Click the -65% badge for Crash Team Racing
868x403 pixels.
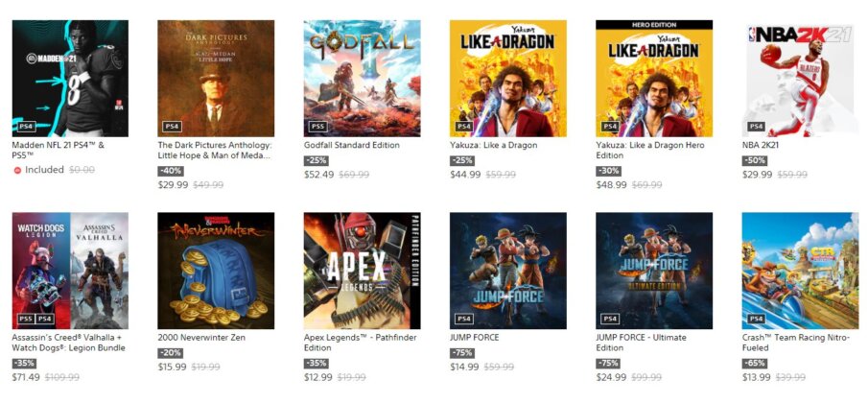click(x=754, y=364)
